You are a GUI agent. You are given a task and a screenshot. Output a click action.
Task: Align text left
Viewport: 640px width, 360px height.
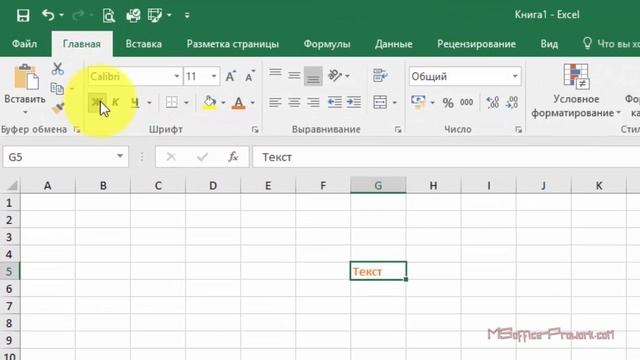tap(276, 102)
